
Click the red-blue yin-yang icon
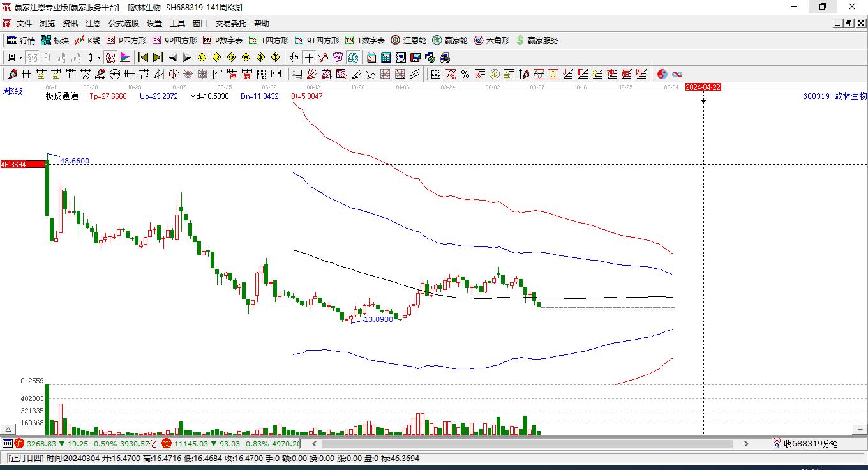[x=662, y=74]
